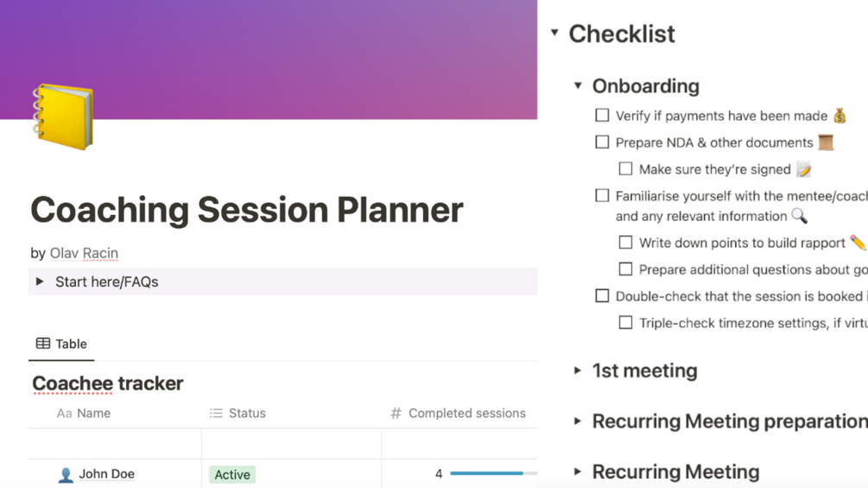
Task: Click the yellow notebook page icon
Action: point(63,117)
